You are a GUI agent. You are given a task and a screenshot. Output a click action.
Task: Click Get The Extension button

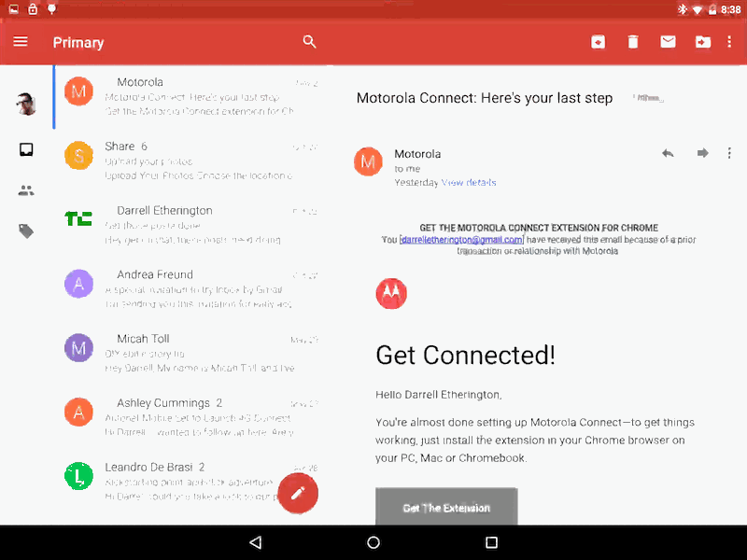[x=446, y=507]
